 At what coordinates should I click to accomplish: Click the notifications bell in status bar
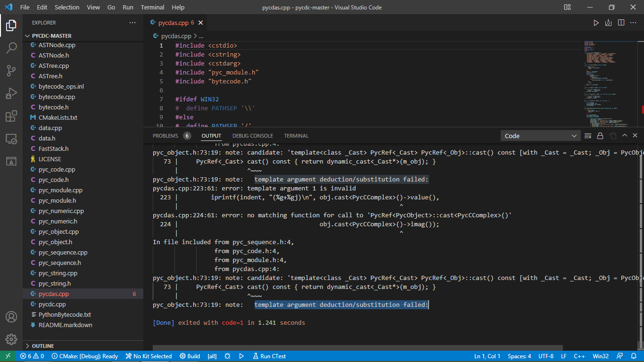(633, 356)
